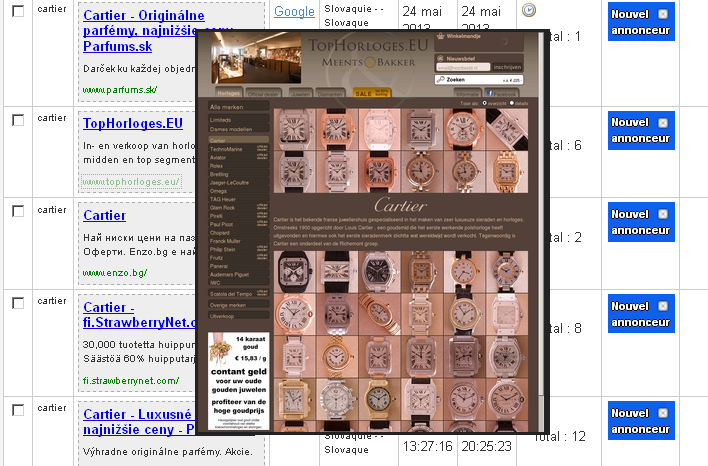Click the small icon on Parfums.sk Nouvel annonceur badge

662,14
